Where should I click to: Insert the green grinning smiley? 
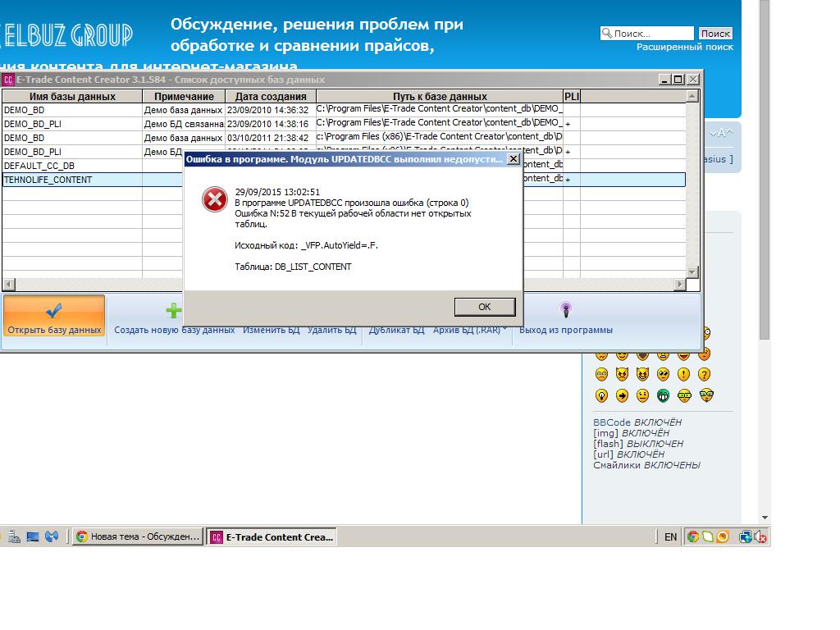tap(663, 396)
